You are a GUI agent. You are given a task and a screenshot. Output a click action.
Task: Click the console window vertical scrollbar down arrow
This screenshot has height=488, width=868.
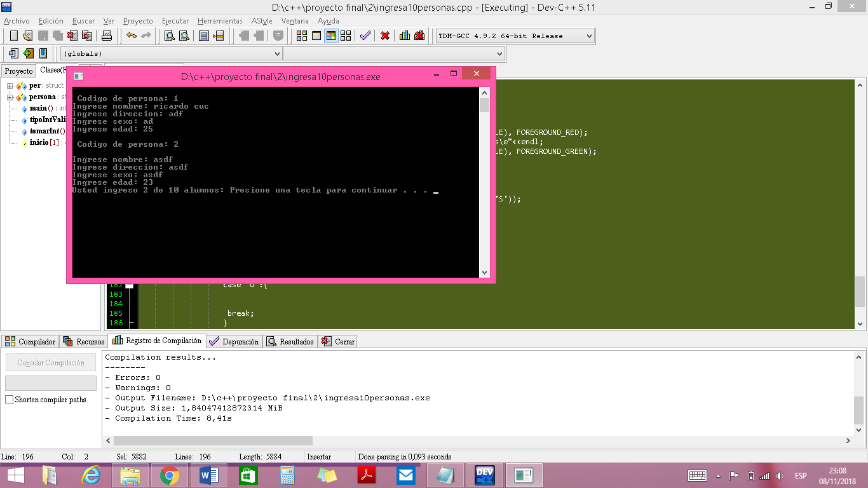[485, 272]
